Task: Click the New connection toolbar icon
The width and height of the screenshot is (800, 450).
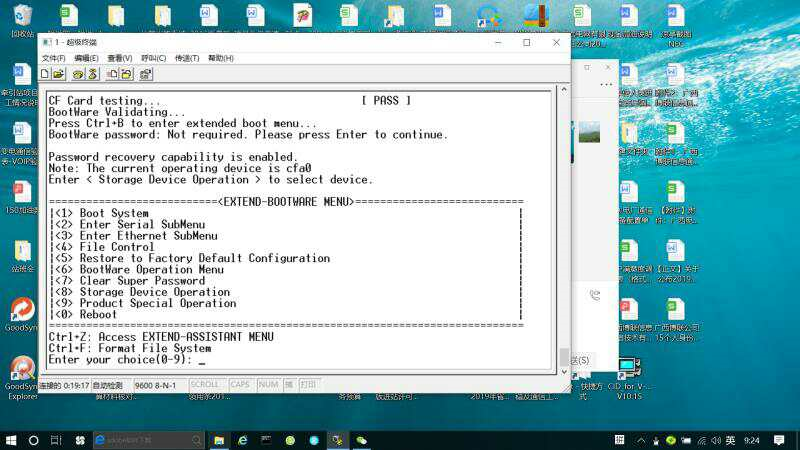Action: pyautogui.click(x=45, y=74)
